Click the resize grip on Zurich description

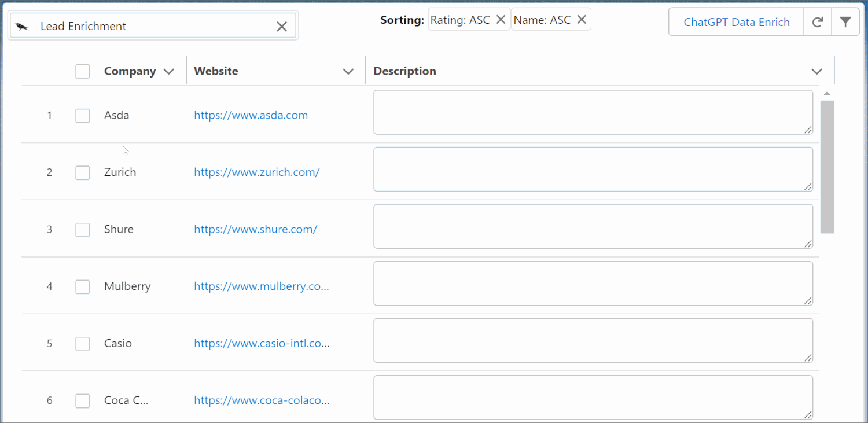coord(808,186)
